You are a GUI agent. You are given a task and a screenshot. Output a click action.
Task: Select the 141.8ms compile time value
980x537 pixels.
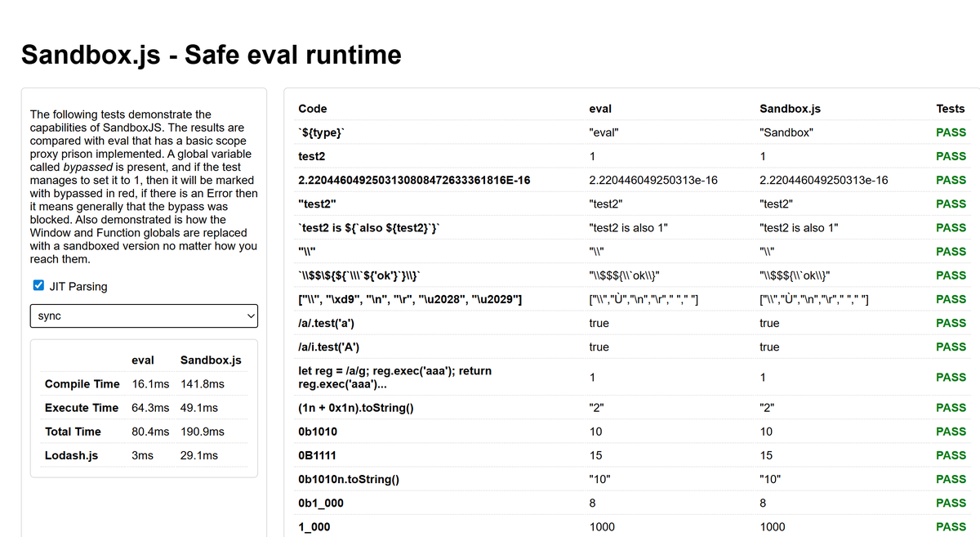[x=203, y=383]
